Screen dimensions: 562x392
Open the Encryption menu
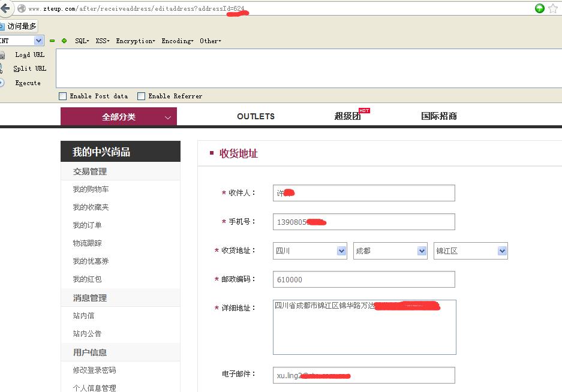coord(136,41)
